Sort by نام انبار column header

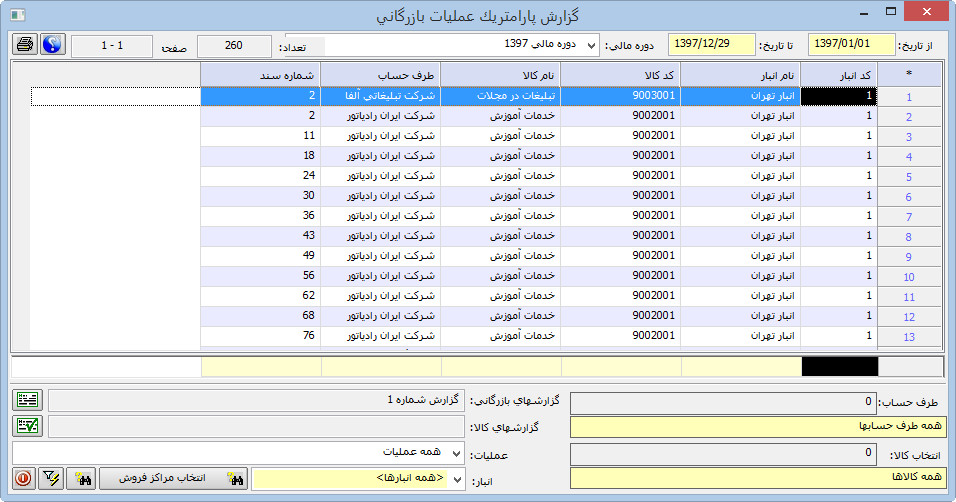coord(740,74)
